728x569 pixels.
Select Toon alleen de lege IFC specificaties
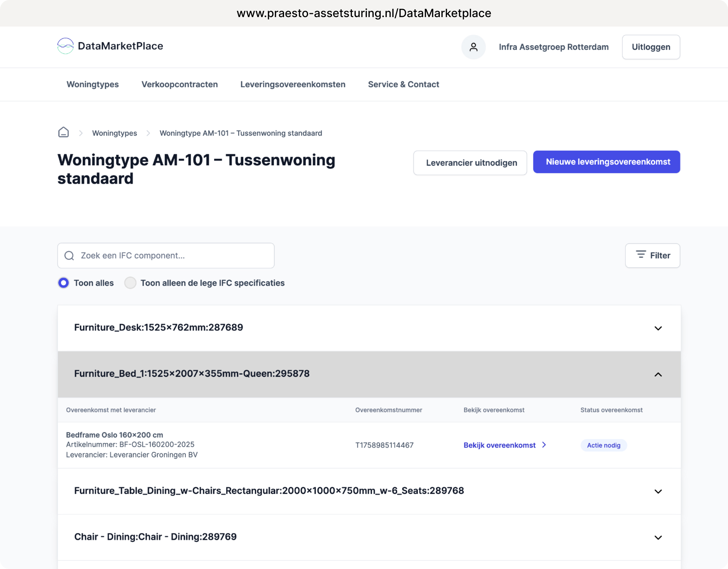coord(130,283)
